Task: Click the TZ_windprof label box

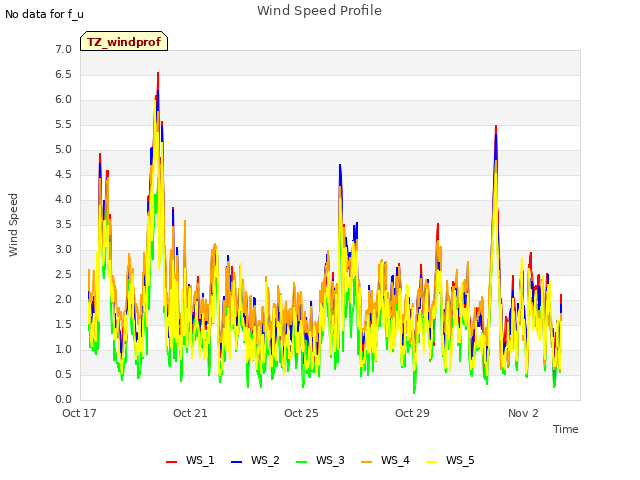Action: coord(124,41)
